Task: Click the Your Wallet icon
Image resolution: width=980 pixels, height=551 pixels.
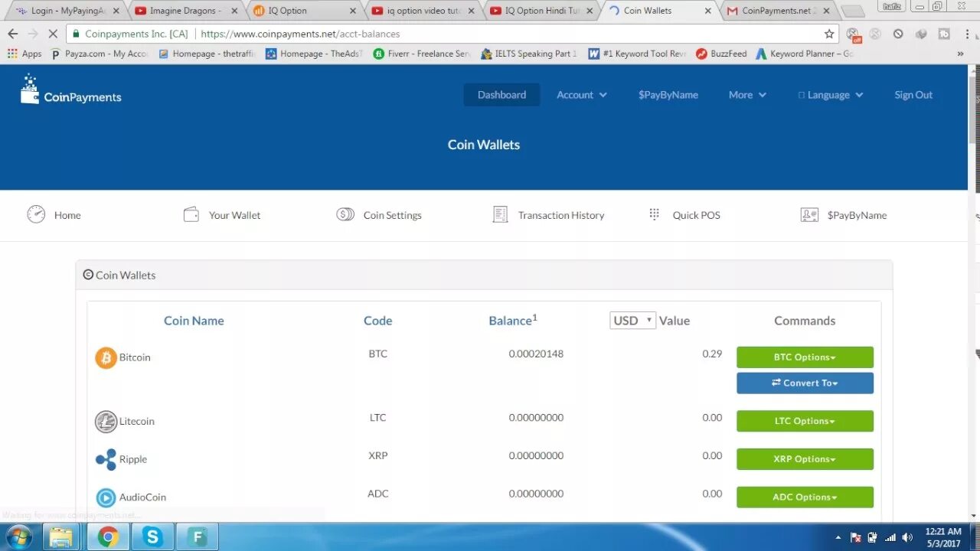Action: click(191, 214)
